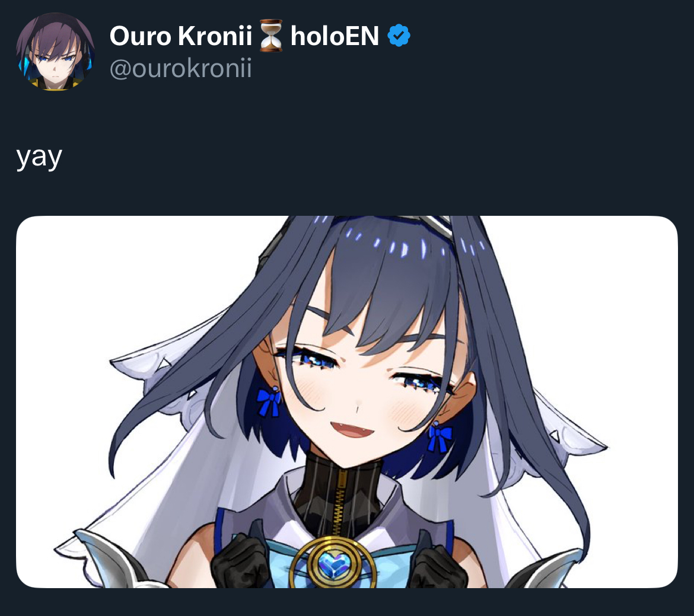Screen dimensions: 694x616
Task: Open Ouro Kronii's profile avatar
Action: [x=55, y=52]
